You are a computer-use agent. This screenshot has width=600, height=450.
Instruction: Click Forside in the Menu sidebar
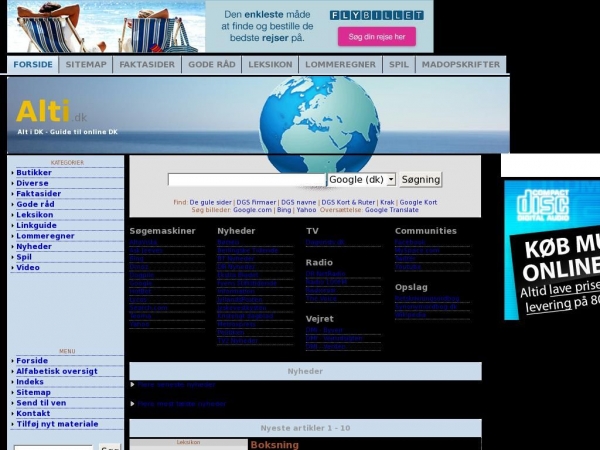[32, 361]
